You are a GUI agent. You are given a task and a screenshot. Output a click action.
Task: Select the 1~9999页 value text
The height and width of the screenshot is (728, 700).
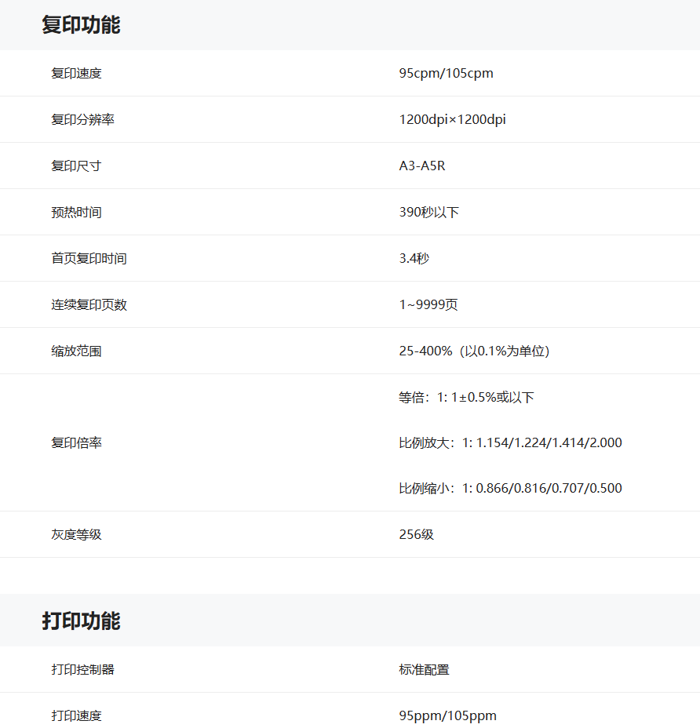(428, 305)
